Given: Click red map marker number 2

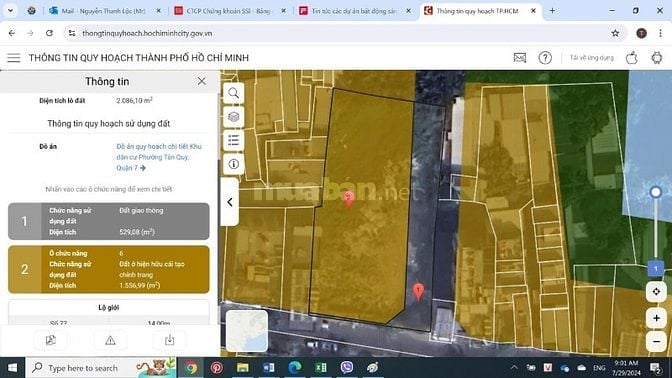Looking at the screenshot, I should click(349, 199).
